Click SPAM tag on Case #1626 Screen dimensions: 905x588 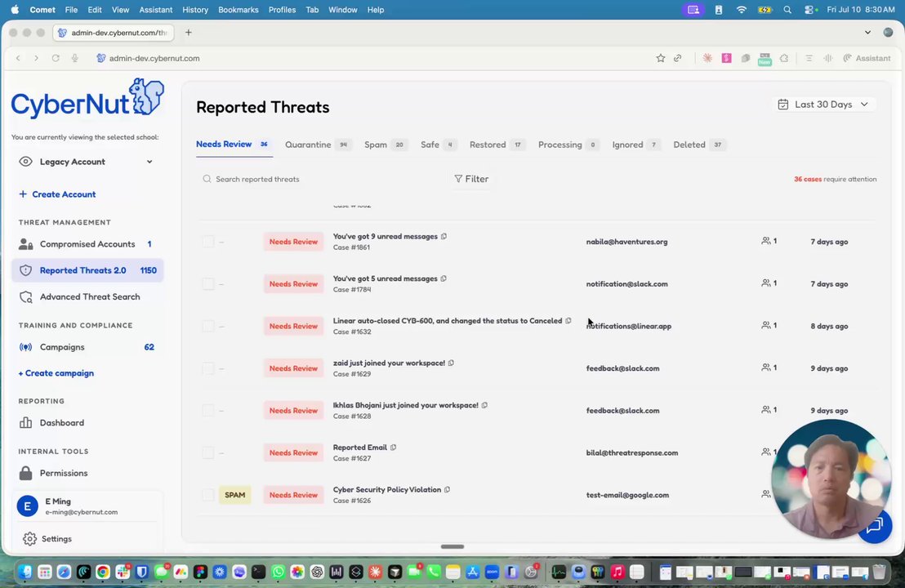tap(235, 495)
